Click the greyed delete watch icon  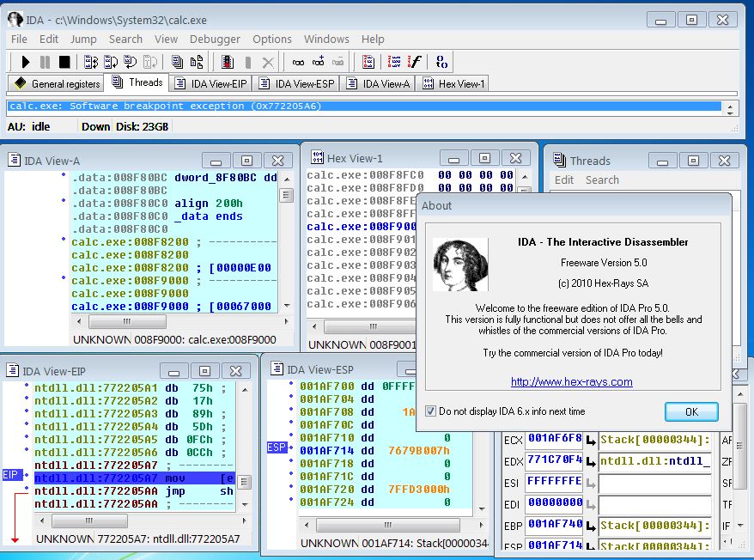click(x=338, y=62)
